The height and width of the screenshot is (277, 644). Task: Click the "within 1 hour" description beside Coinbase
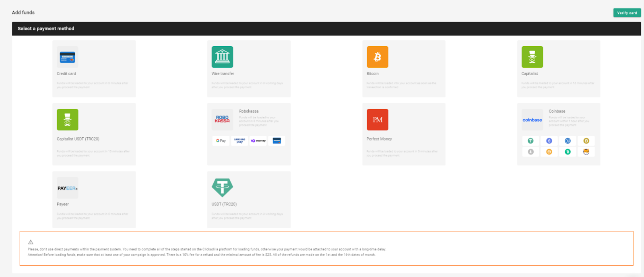[x=569, y=121]
